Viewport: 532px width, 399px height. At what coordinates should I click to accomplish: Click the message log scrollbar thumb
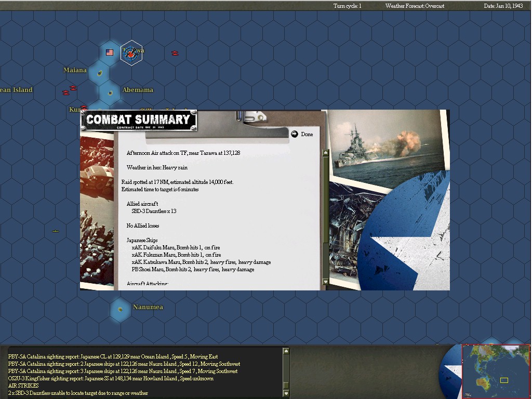(286, 385)
